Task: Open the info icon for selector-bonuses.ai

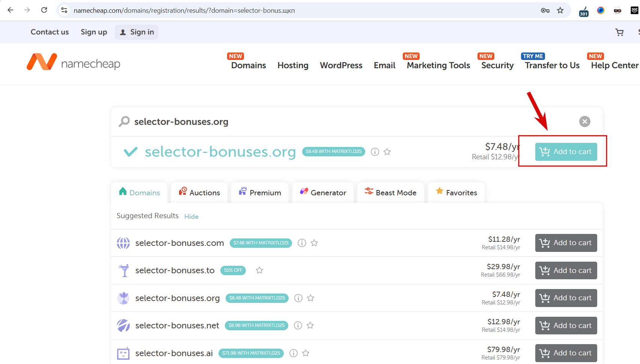Action: (294, 353)
